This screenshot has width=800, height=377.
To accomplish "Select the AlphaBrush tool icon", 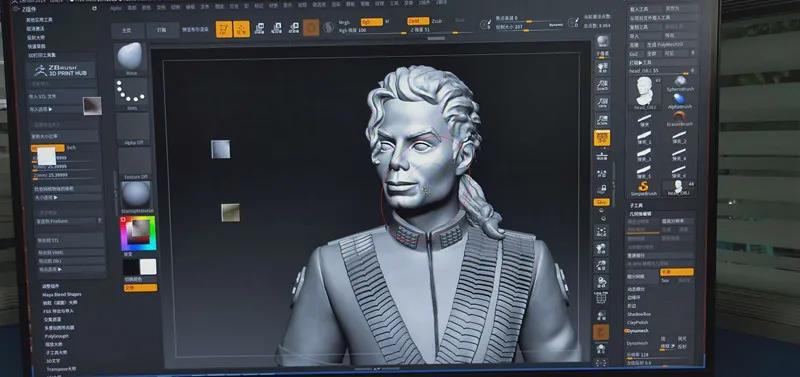I will [x=680, y=101].
